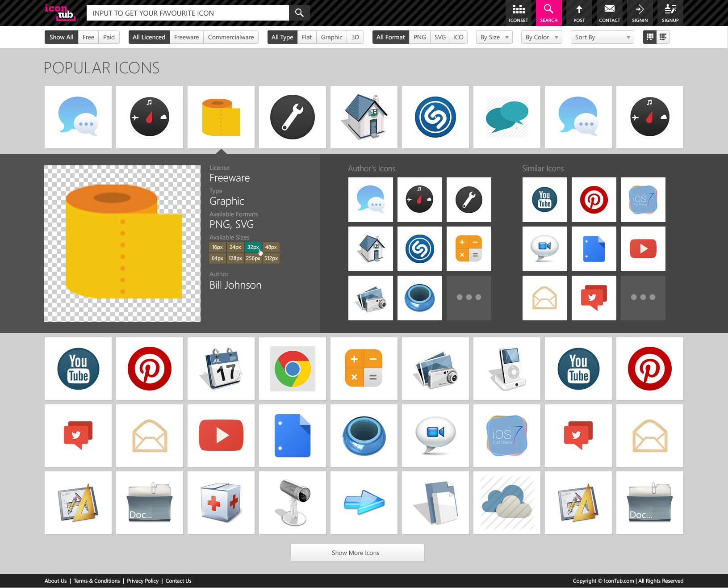
Task: Select the grey documents stack icon
Action: [435, 503]
